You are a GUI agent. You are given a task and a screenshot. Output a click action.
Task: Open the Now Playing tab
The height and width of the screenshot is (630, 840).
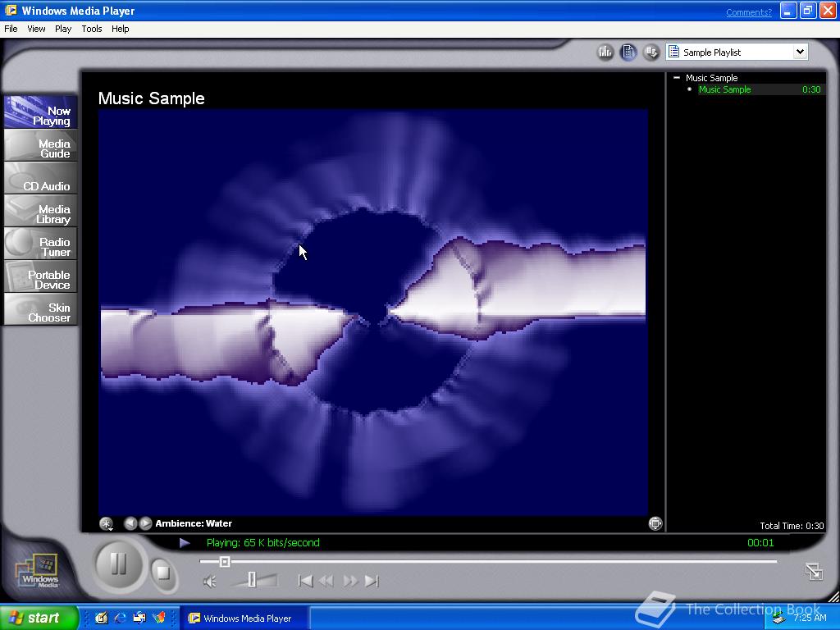[41, 112]
